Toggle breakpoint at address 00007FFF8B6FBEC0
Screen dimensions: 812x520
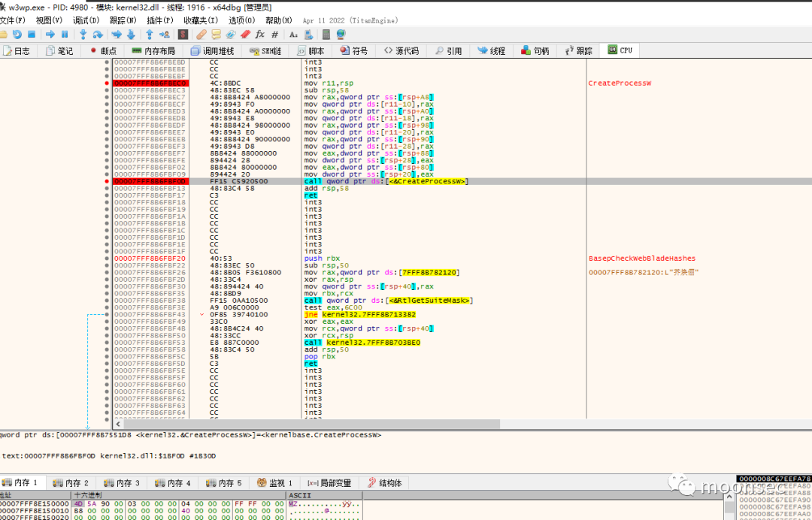click(107, 83)
